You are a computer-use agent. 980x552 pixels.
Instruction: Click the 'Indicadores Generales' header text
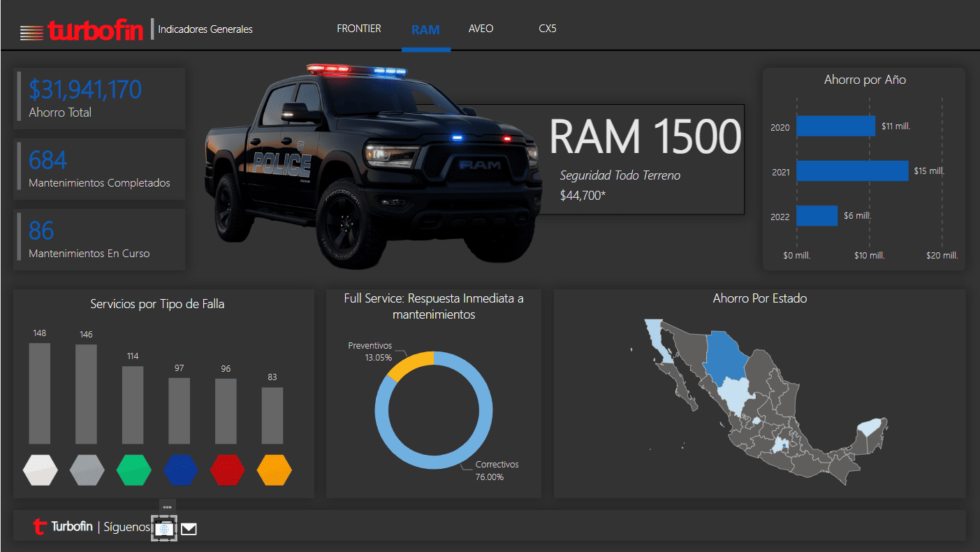[205, 29]
